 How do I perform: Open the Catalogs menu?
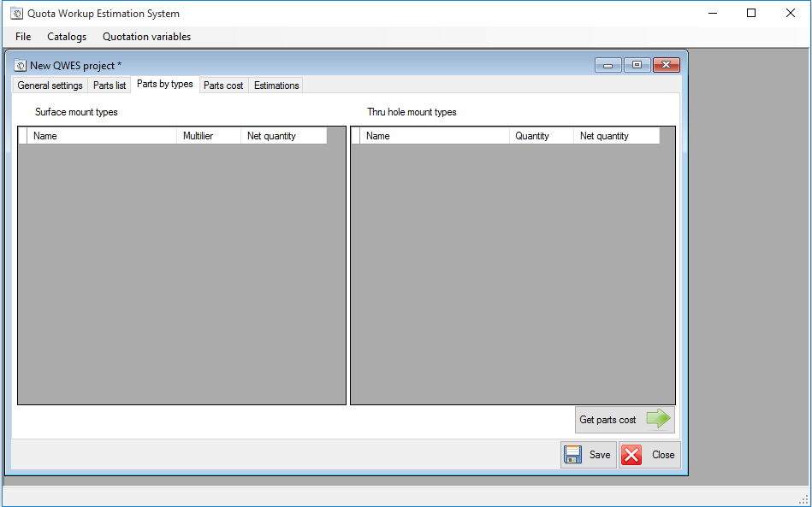(x=67, y=37)
